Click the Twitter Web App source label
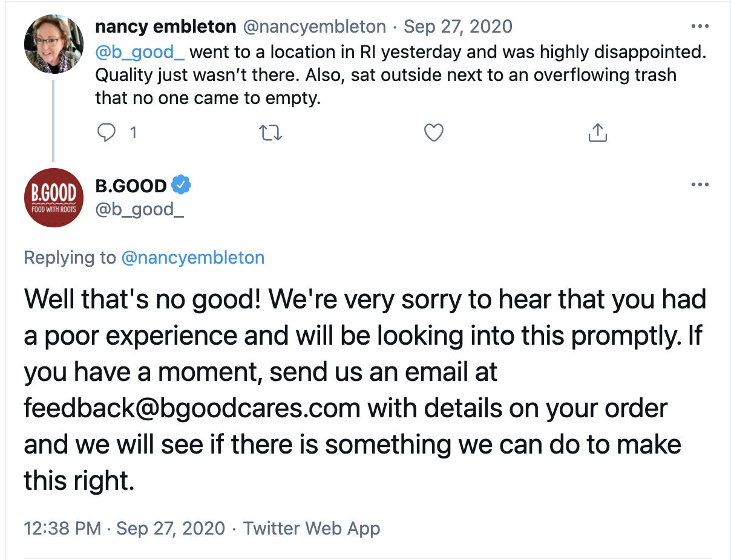This screenshot has height=560, width=731. point(312,528)
